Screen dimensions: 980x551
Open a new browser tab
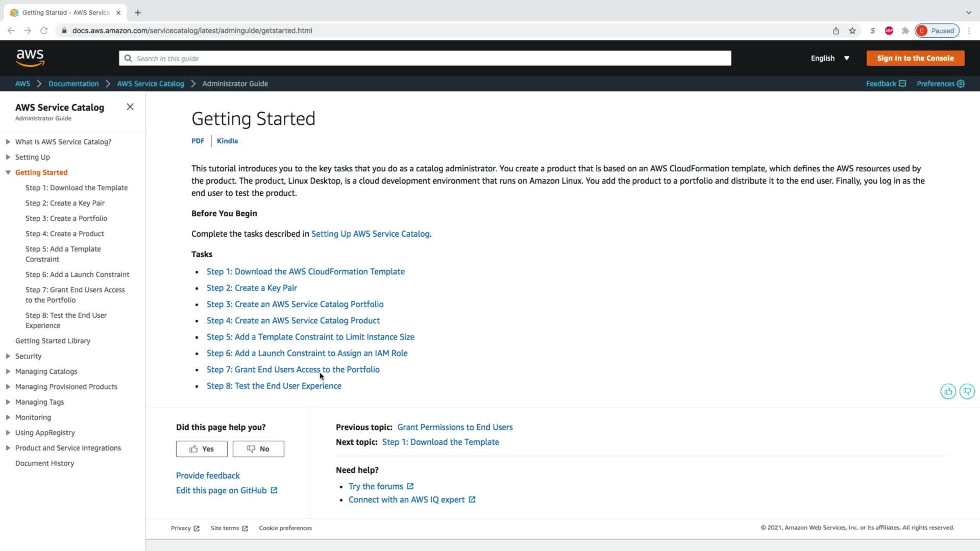[138, 13]
